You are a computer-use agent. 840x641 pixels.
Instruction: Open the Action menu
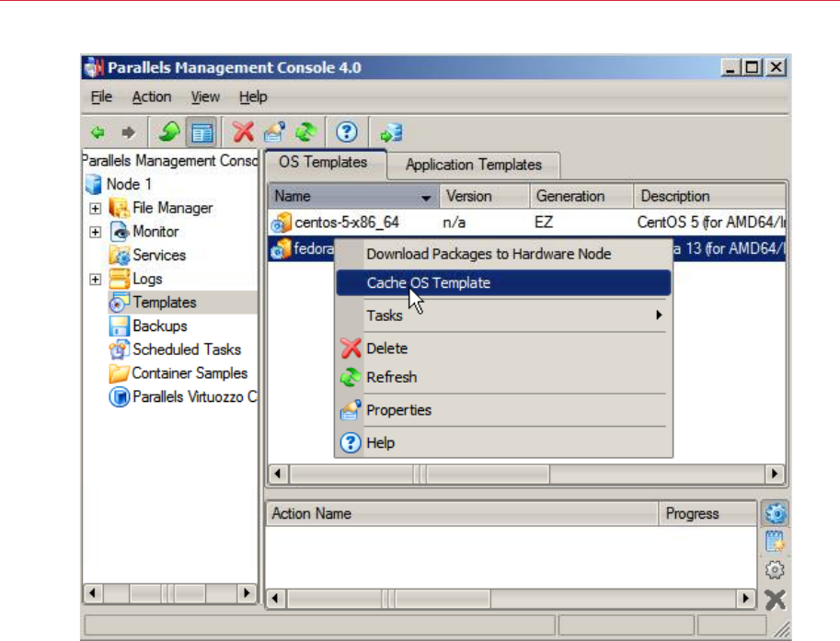click(152, 97)
